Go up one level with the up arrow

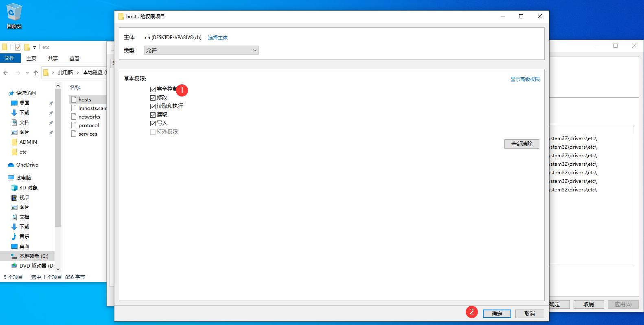click(x=36, y=73)
